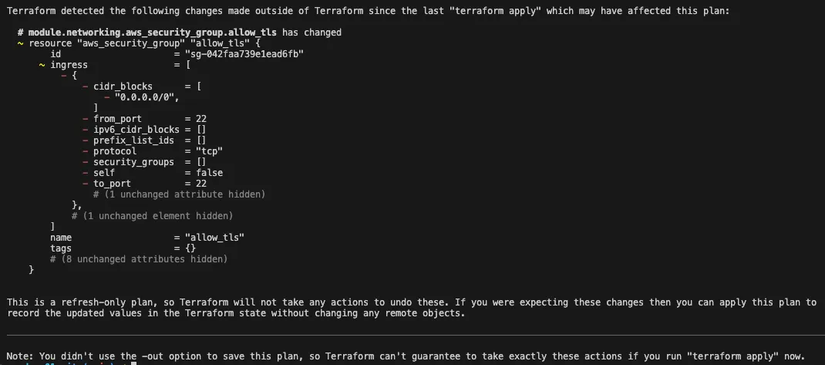Click the from_port attribute line

(145, 119)
